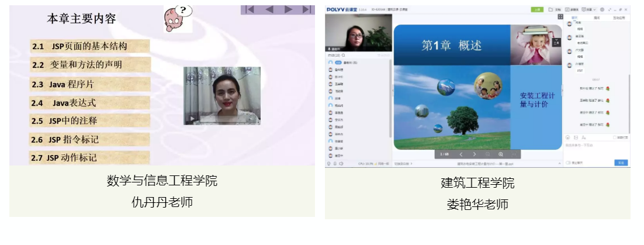Open section 2.5 JSP中的注释
The height and width of the screenshot is (245, 644).
pos(89,121)
